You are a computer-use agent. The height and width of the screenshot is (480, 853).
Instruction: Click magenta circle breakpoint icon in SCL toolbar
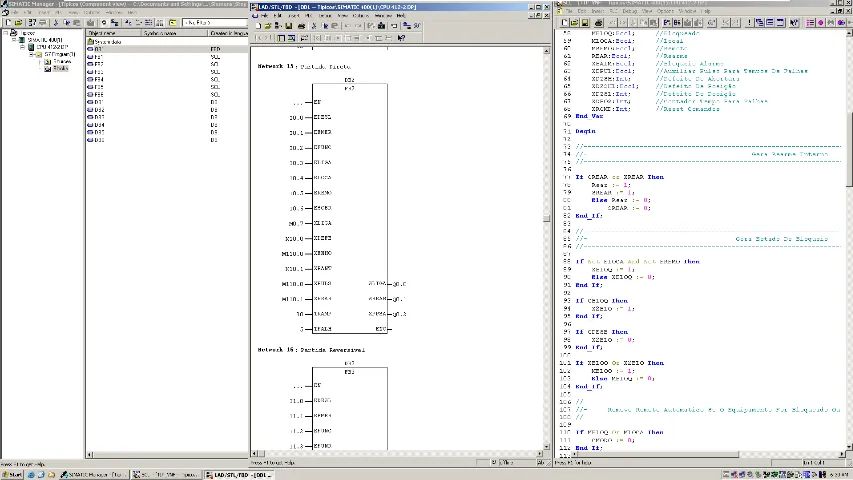821,23
